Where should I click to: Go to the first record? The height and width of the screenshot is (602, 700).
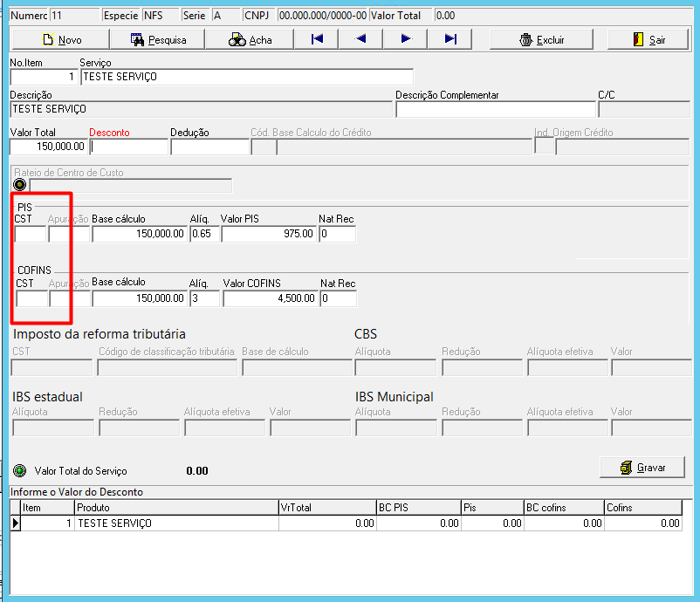coord(317,39)
